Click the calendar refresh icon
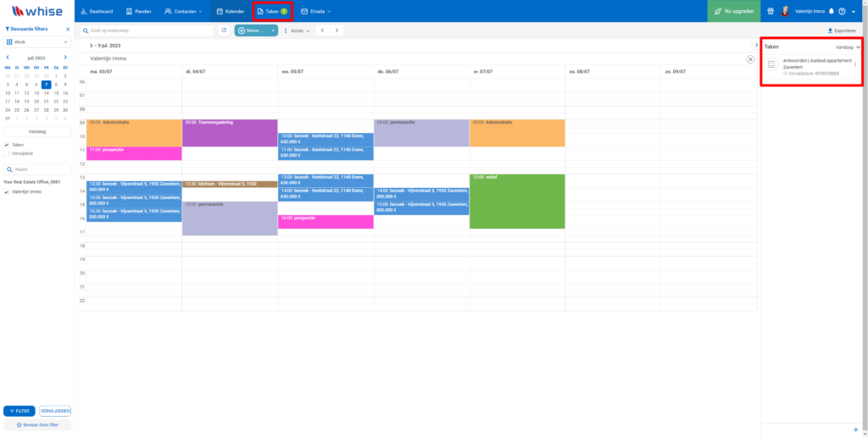Screen dimensions: 868x437 pyautogui.click(x=224, y=30)
